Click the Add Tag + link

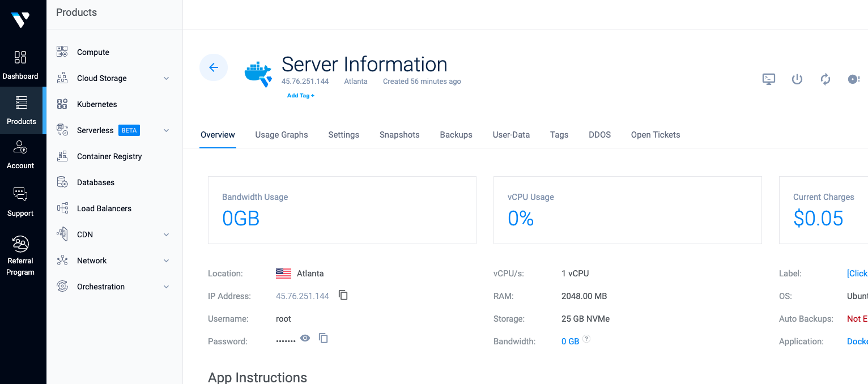coord(300,95)
